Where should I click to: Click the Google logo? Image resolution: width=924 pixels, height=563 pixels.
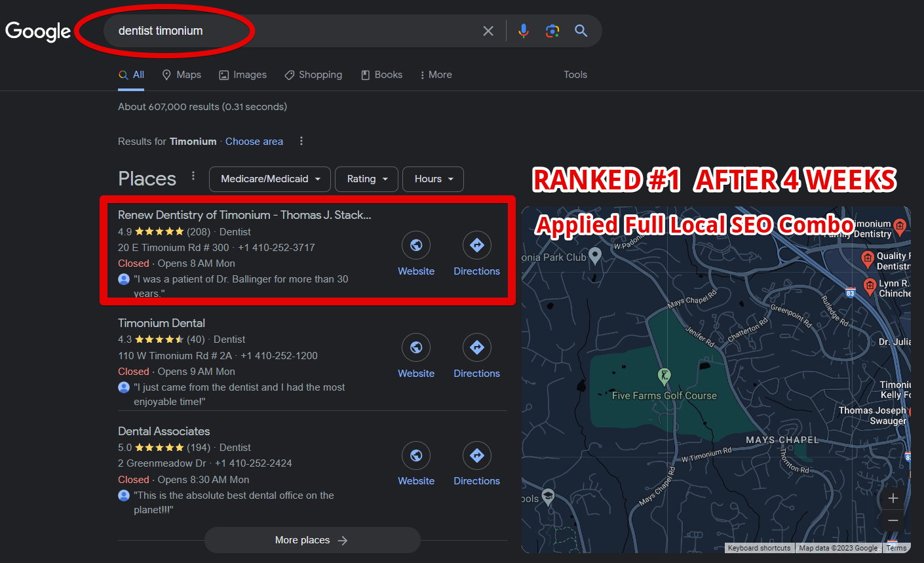click(x=38, y=31)
